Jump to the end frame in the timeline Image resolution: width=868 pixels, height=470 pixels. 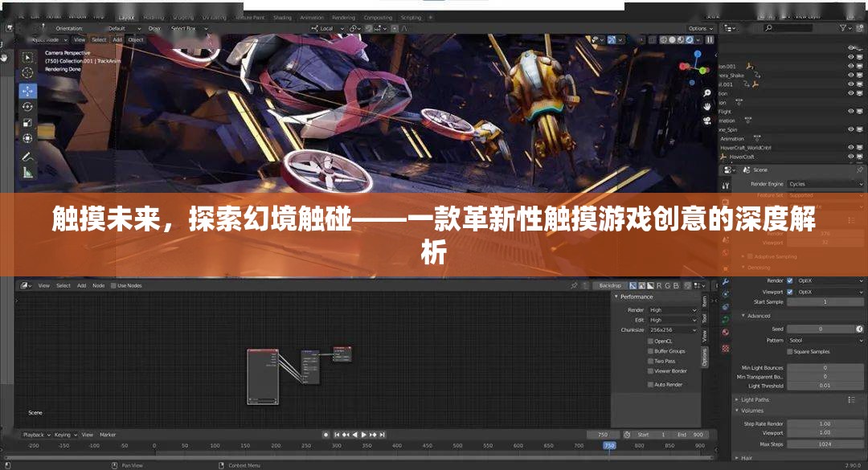382,435
